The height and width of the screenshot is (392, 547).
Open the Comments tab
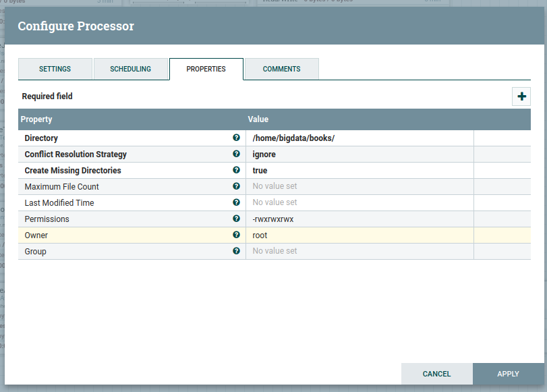click(281, 69)
